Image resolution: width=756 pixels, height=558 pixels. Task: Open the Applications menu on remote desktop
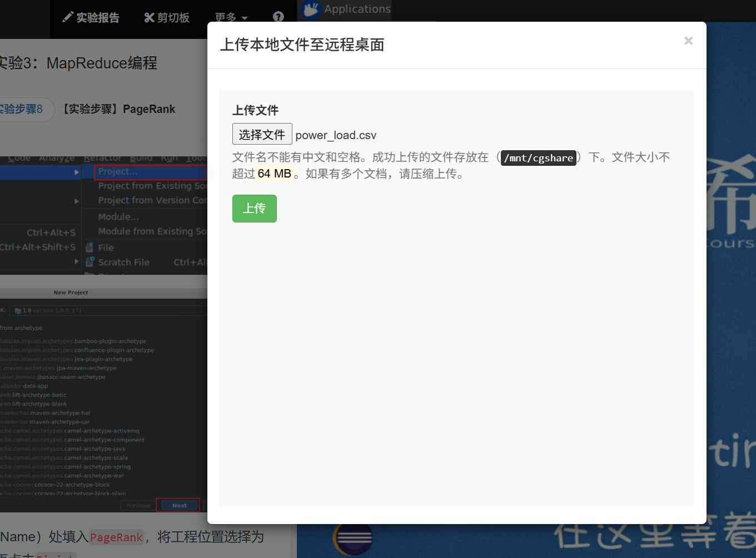tap(357, 9)
